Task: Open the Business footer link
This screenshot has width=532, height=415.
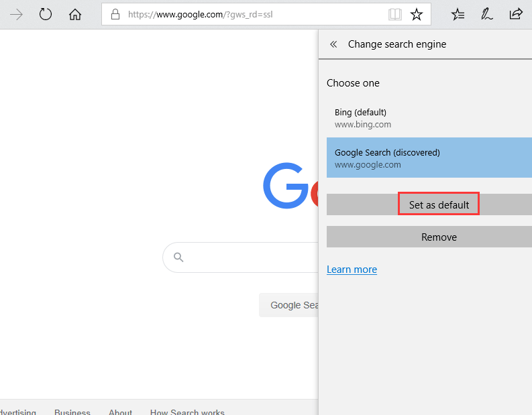Action: pos(72,412)
